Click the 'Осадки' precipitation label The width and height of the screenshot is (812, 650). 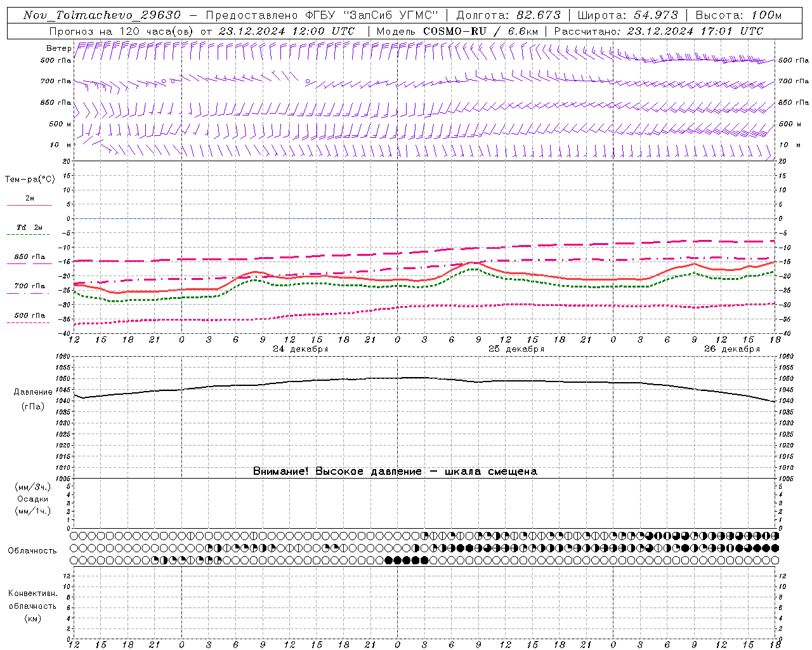tap(33, 499)
